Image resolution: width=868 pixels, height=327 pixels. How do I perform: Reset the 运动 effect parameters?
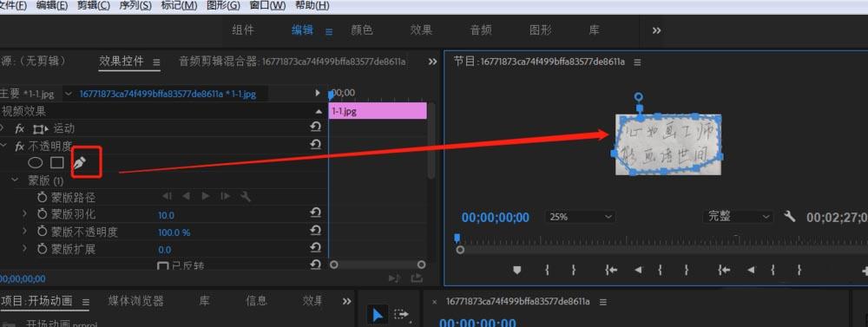316,128
